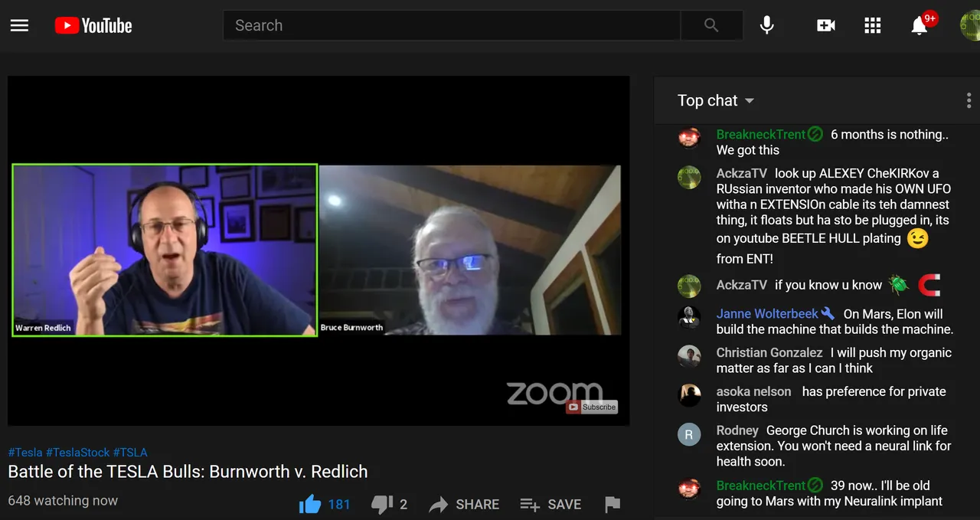Click the Bruce Burnworth name label
The image size is (980, 520).
pyautogui.click(x=351, y=328)
